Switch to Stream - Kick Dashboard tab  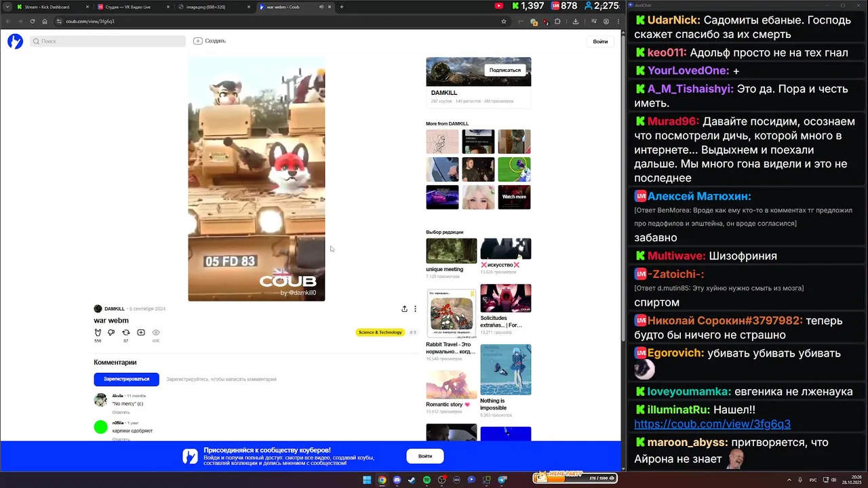point(52,7)
